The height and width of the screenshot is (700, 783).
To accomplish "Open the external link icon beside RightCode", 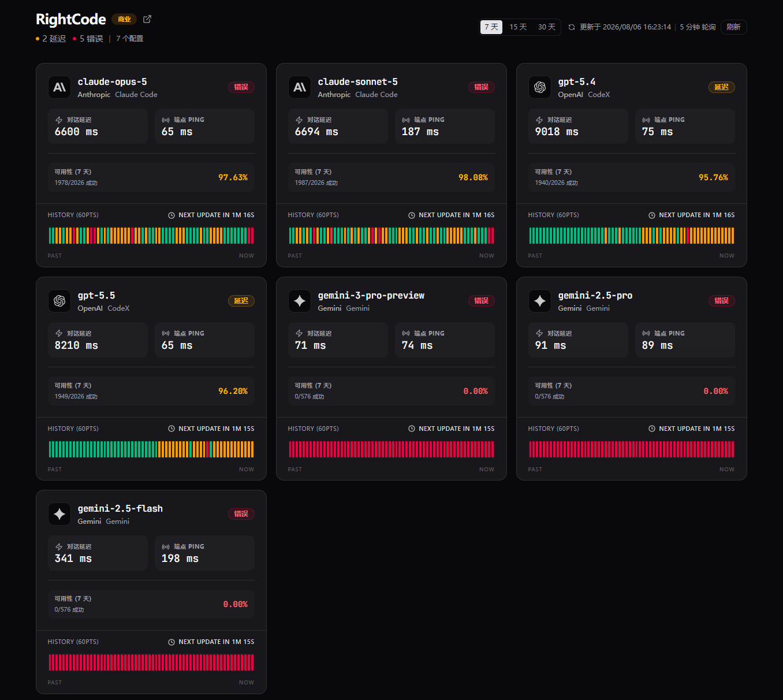I will 147,19.
